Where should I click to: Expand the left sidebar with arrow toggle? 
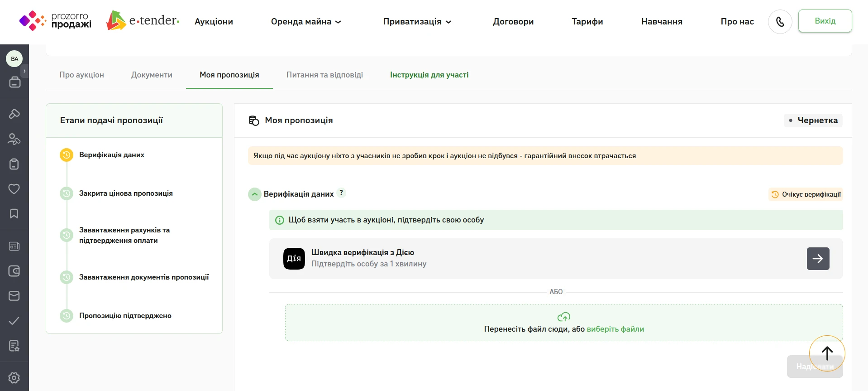click(x=24, y=71)
